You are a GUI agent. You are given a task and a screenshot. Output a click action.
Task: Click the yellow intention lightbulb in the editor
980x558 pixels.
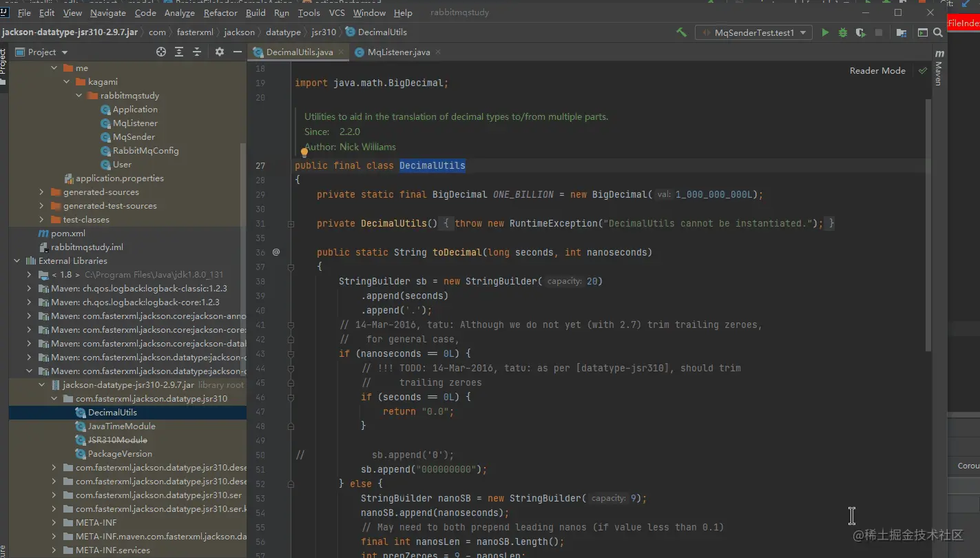click(304, 153)
